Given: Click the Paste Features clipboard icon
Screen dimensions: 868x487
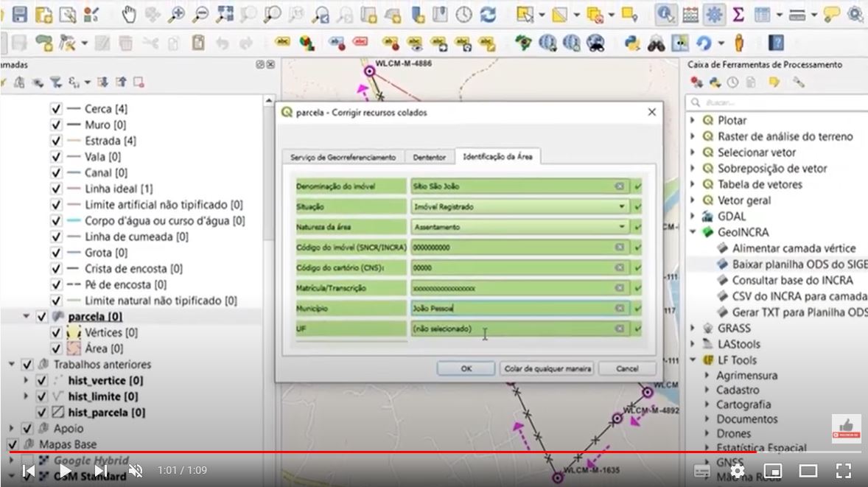Looking at the screenshot, I should [x=198, y=43].
